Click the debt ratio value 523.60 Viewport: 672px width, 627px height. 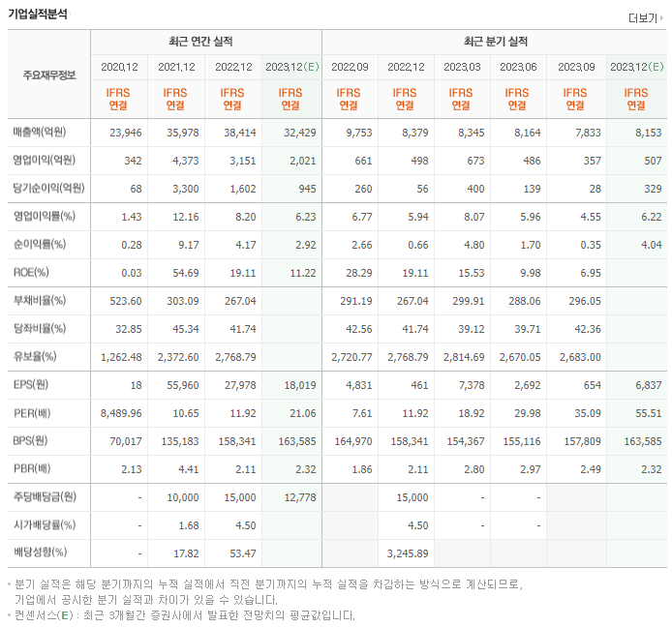[126, 302]
